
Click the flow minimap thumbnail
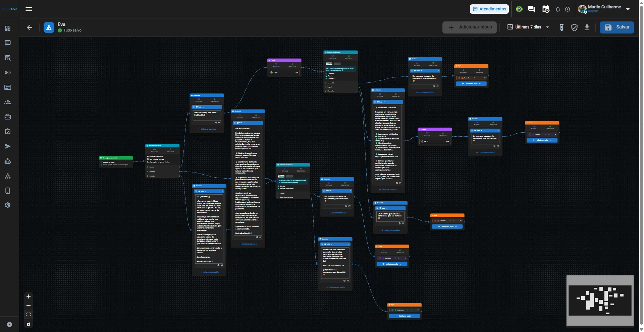pos(600,300)
